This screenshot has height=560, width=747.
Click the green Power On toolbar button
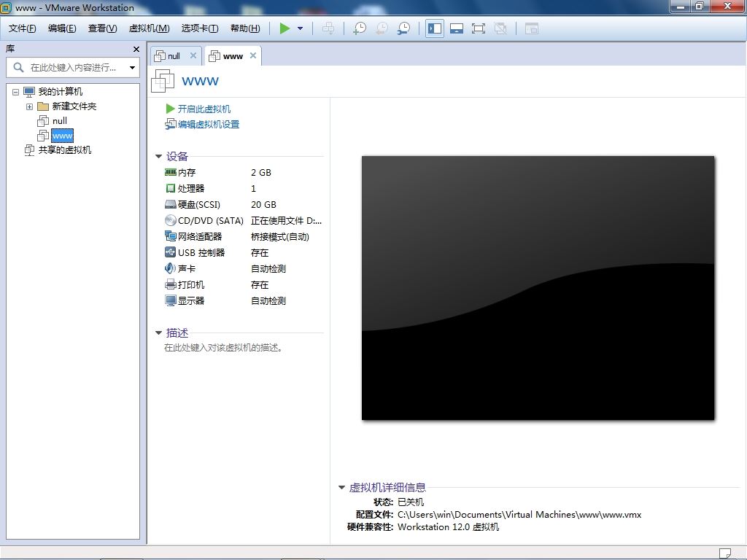click(x=285, y=28)
